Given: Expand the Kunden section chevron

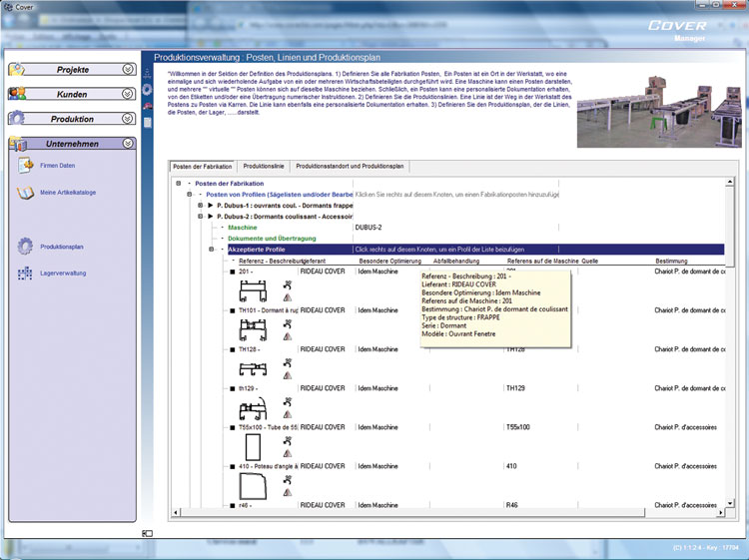Looking at the screenshot, I should [x=128, y=94].
